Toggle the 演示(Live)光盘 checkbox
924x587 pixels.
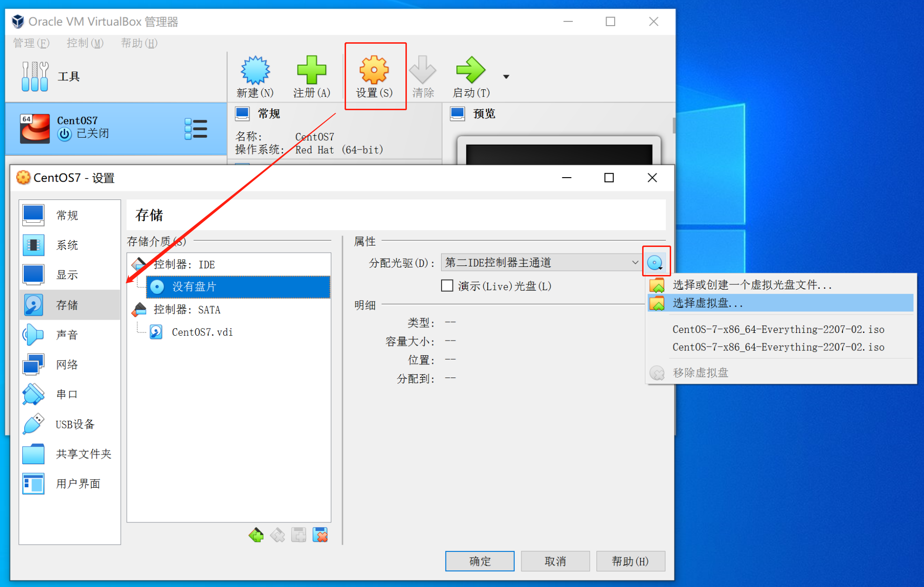447,286
